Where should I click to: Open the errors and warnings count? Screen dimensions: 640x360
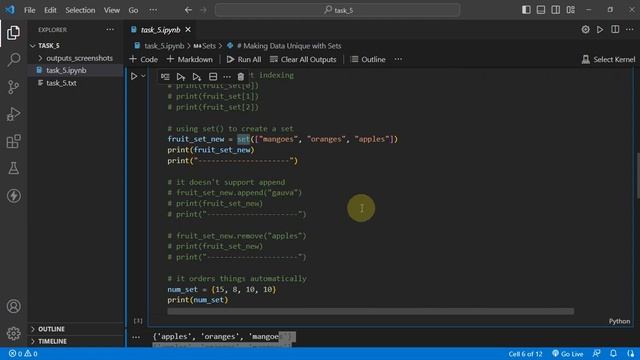click(23, 353)
